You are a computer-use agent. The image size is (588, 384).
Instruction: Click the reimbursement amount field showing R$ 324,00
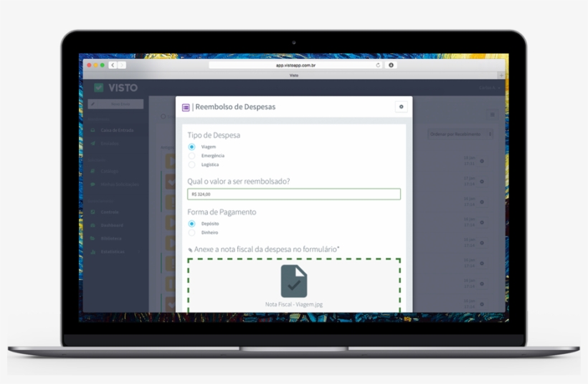click(294, 194)
